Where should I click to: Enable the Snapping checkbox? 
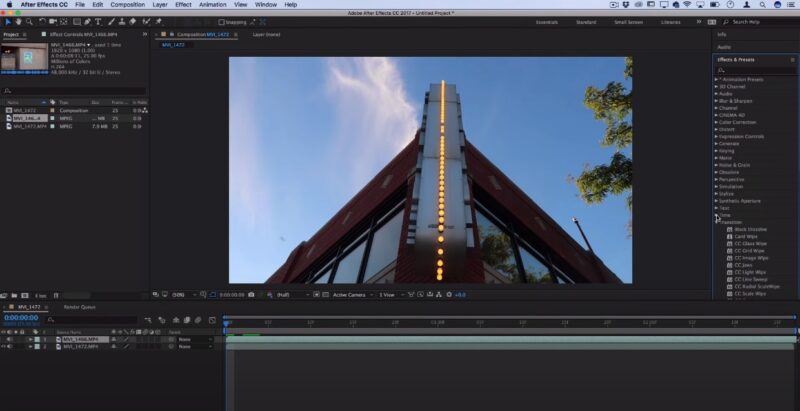221,22
